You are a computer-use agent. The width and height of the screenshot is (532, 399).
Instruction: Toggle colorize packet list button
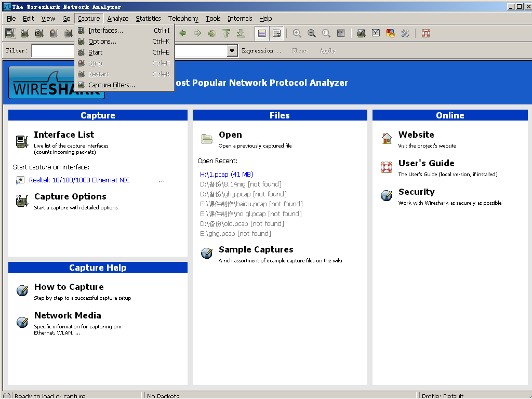tap(262, 33)
